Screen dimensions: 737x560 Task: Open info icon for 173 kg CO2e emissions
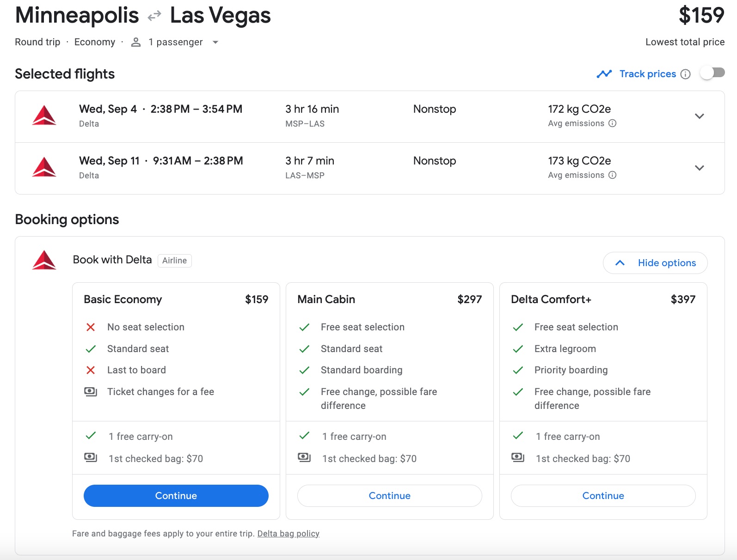click(x=613, y=175)
